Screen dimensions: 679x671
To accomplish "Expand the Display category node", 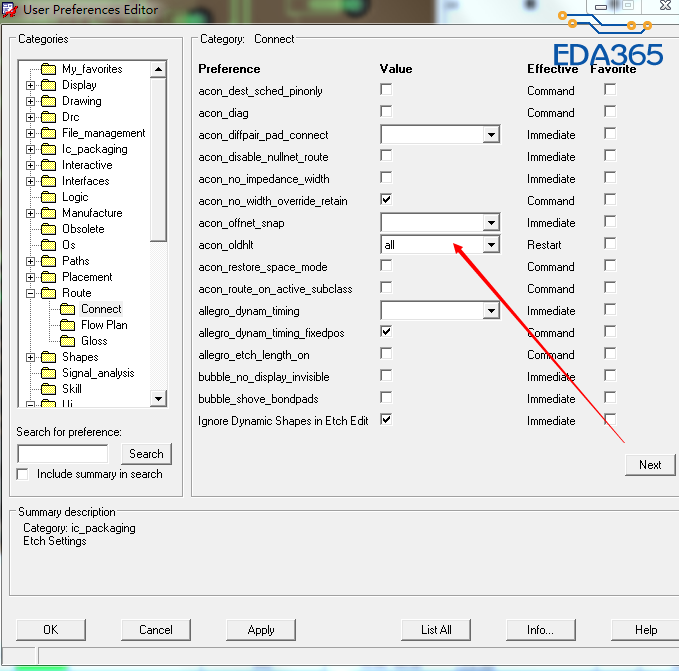I will tap(30, 85).
